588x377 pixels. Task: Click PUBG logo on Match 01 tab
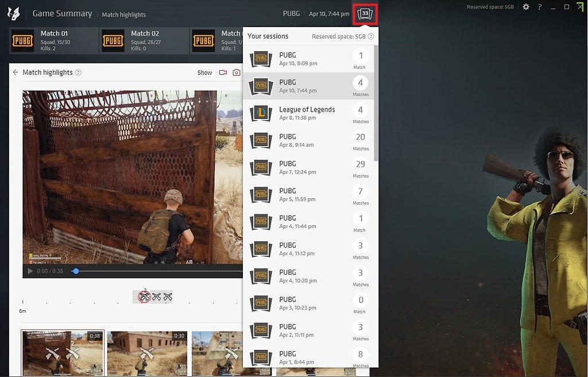(x=22, y=41)
